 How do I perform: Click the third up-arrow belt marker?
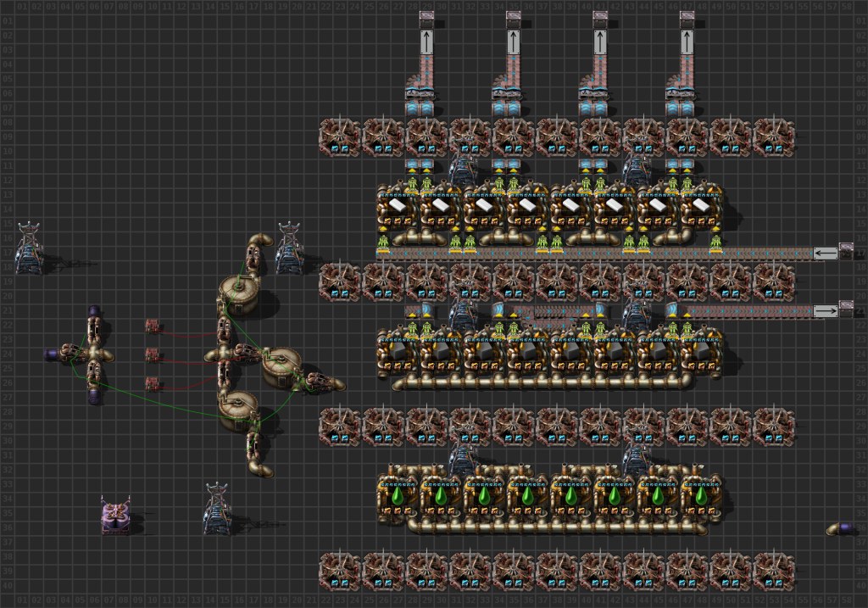[x=600, y=42]
